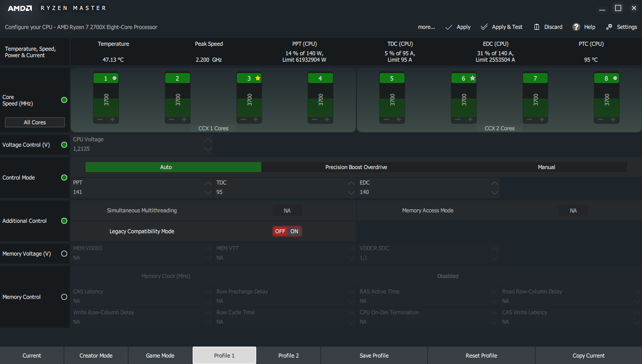Increase core 4 speed with plus icon
The image size is (642, 364).
point(326,119)
